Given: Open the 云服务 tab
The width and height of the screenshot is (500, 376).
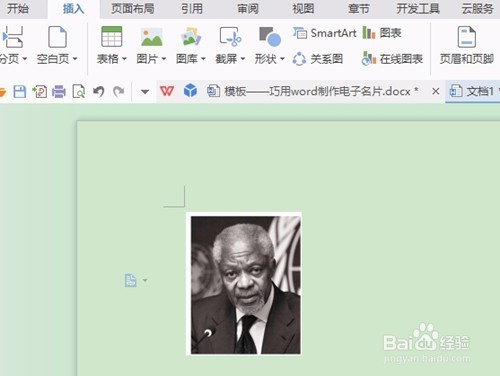Looking at the screenshot, I should 477,9.
